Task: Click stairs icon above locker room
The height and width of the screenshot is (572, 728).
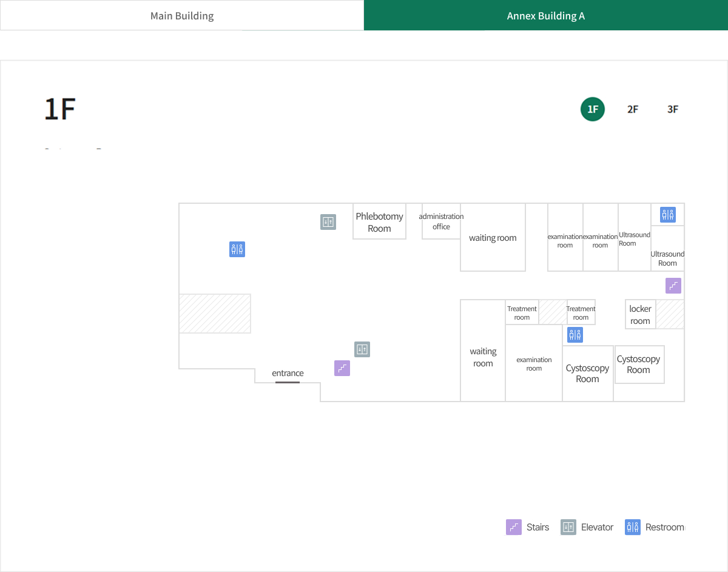Action: [673, 286]
